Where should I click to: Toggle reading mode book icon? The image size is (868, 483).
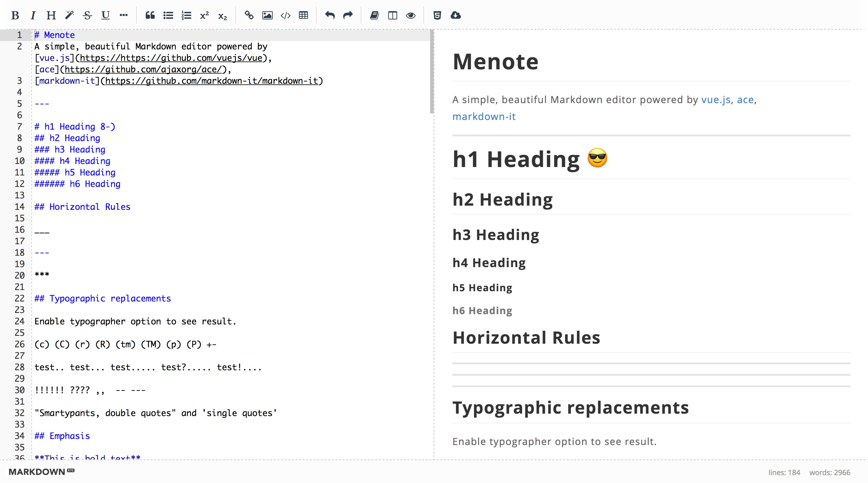[x=374, y=15]
